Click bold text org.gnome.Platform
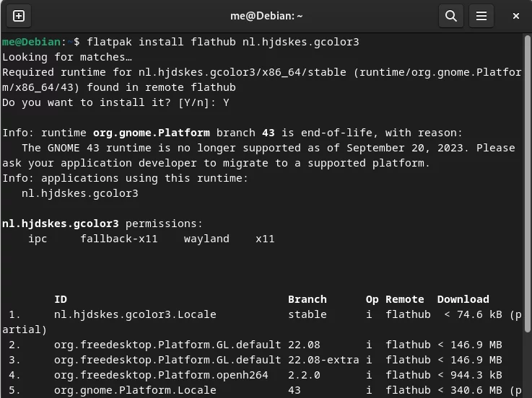The height and width of the screenshot is (398, 532). (x=152, y=133)
